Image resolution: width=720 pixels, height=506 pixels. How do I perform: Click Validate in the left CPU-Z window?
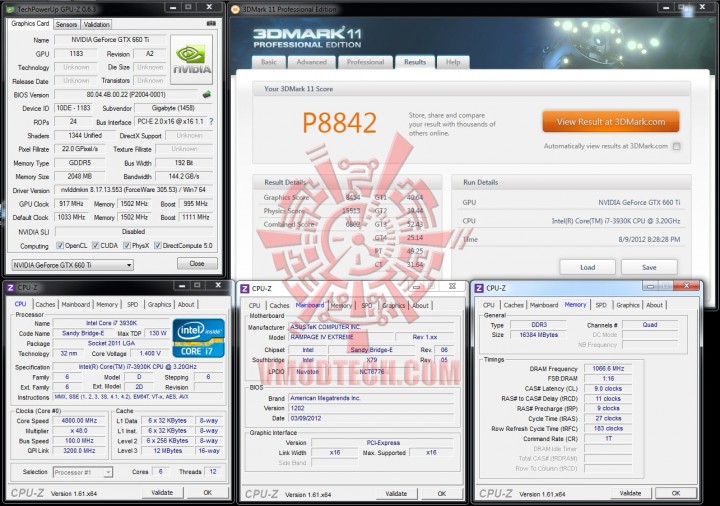pos(162,492)
